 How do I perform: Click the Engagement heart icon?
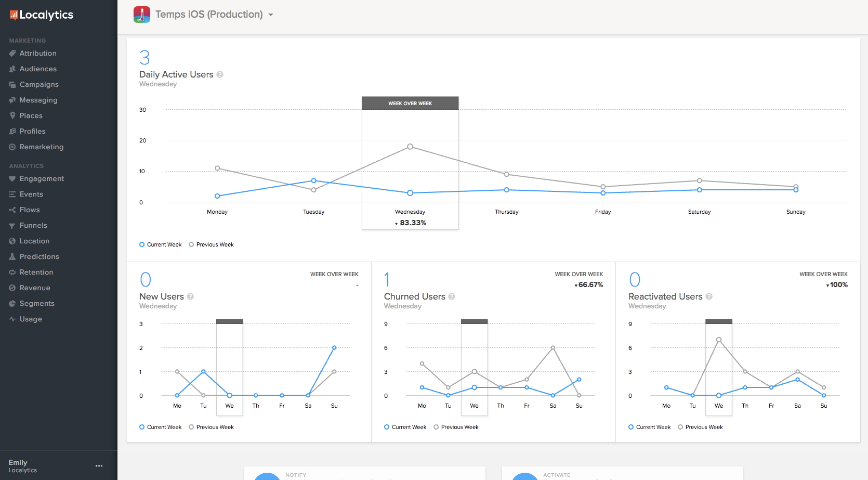pos(12,178)
